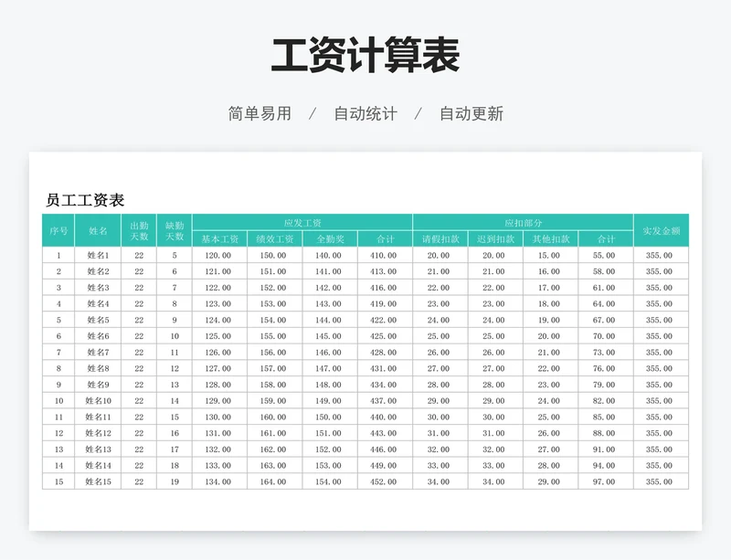Click the name cell 姓名3
Viewport: 731px width, 560px height.
(98, 287)
